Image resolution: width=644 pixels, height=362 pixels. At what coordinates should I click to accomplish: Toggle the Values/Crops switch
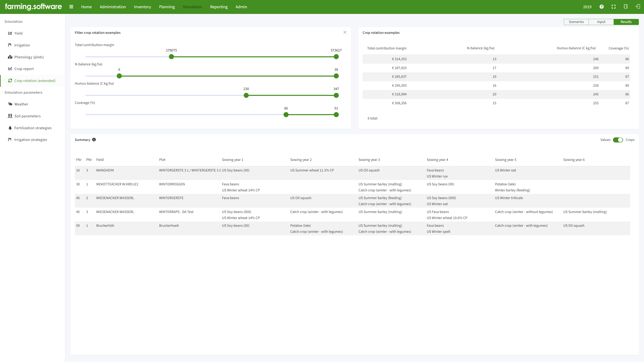pyautogui.click(x=618, y=140)
